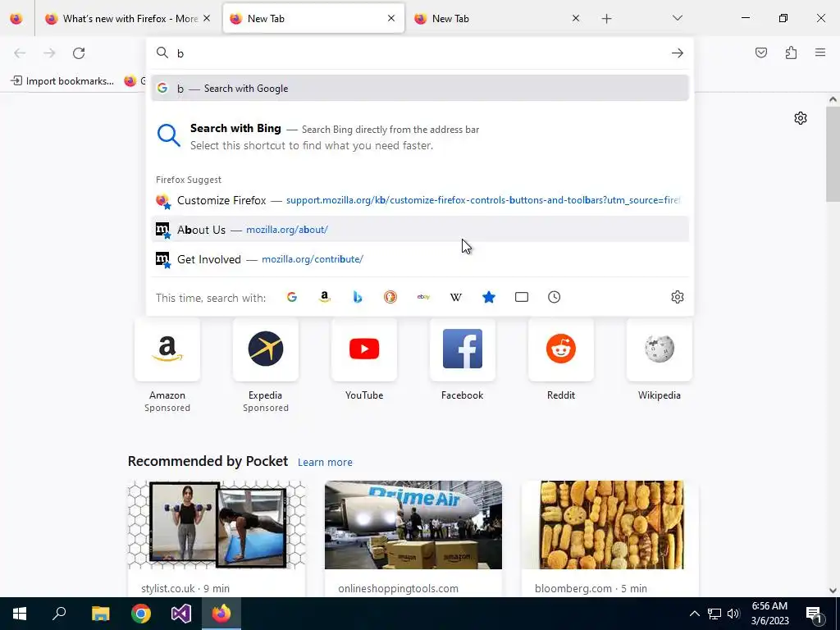Screen dimensions: 840x630
Task: Switch to the rightmost New Tab
Action: 496,19
